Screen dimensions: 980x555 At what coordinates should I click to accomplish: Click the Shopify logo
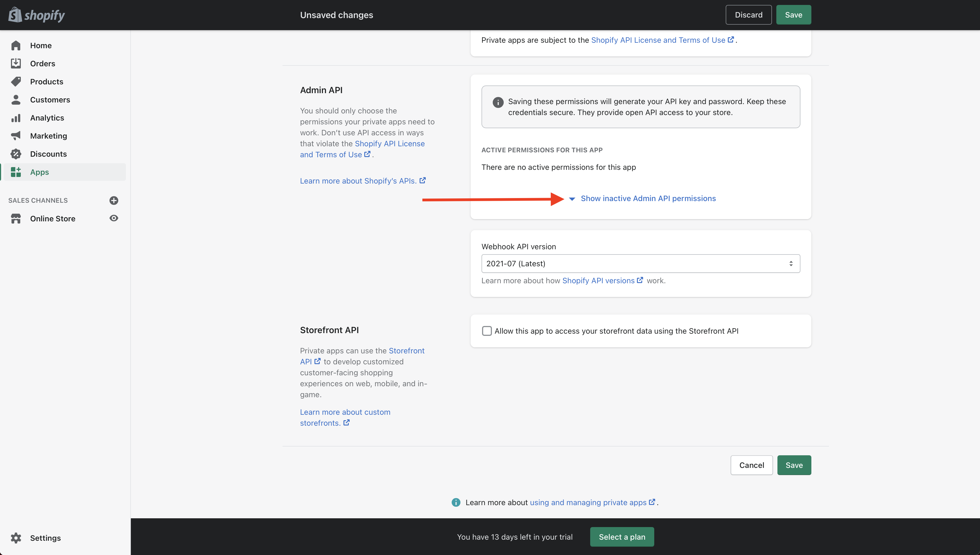coord(37,15)
